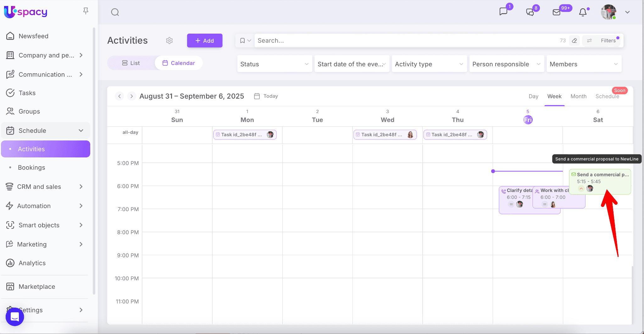Select the Month calendar tab
The height and width of the screenshot is (334, 644).
pos(578,96)
